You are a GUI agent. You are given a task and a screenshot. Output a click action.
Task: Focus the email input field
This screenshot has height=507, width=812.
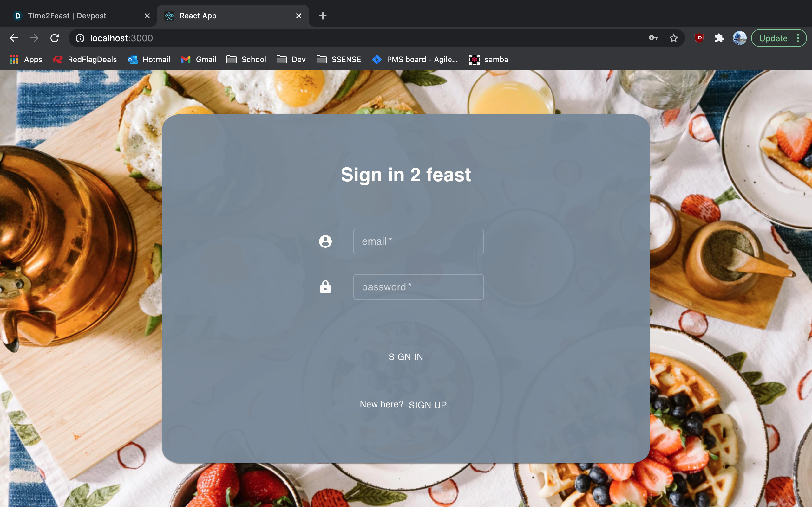[x=418, y=241]
